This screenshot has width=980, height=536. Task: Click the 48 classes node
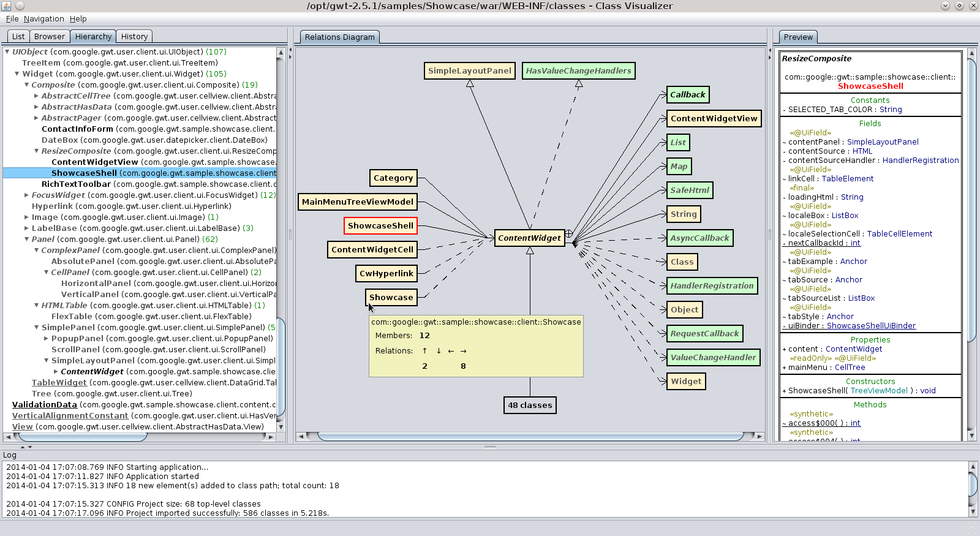point(530,406)
